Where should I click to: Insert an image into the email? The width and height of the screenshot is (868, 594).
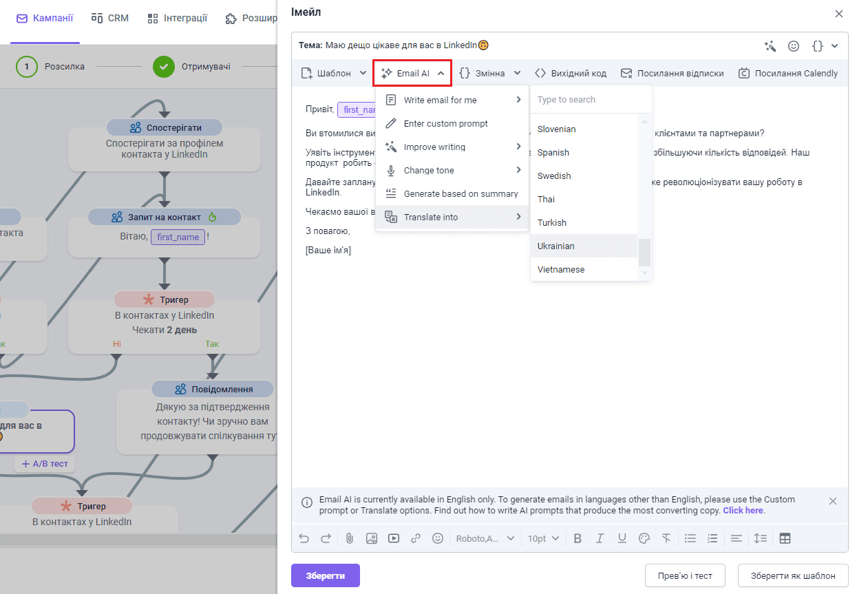(x=372, y=538)
